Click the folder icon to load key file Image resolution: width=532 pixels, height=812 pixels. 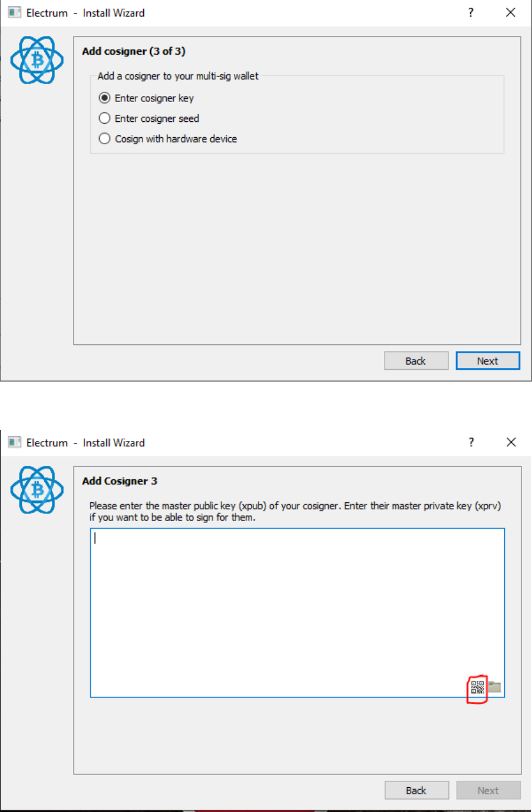[x=495, y=687]
